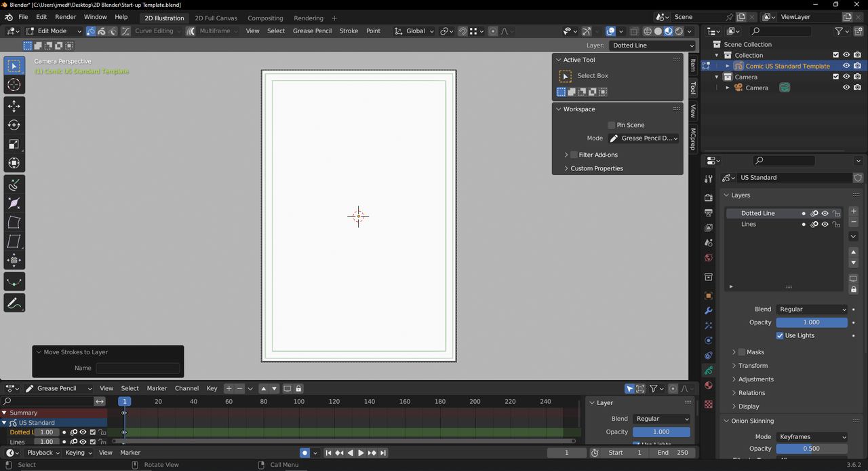The width and height of the screenshot is (868, 471).
Task: Open the Modifiers wrench properties tab
Action: [x=709, y=311]
